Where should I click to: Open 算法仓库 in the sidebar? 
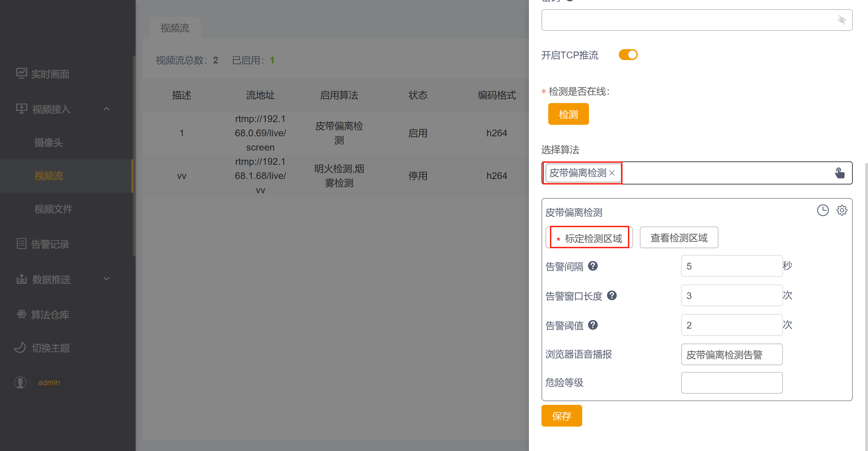click(x=50, y=315)
